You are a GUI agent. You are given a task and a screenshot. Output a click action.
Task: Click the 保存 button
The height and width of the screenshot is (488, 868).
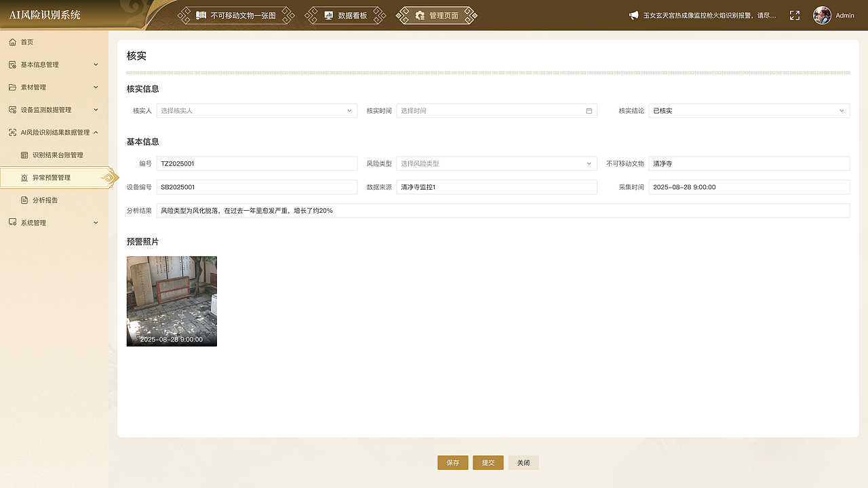(x=453, y=463)
